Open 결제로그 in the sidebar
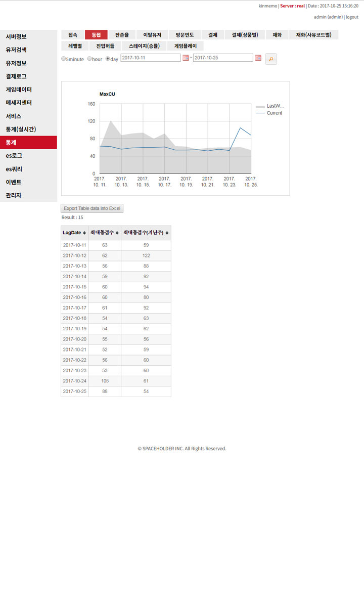Screen dimensions: 364x609 click(17, 76)
